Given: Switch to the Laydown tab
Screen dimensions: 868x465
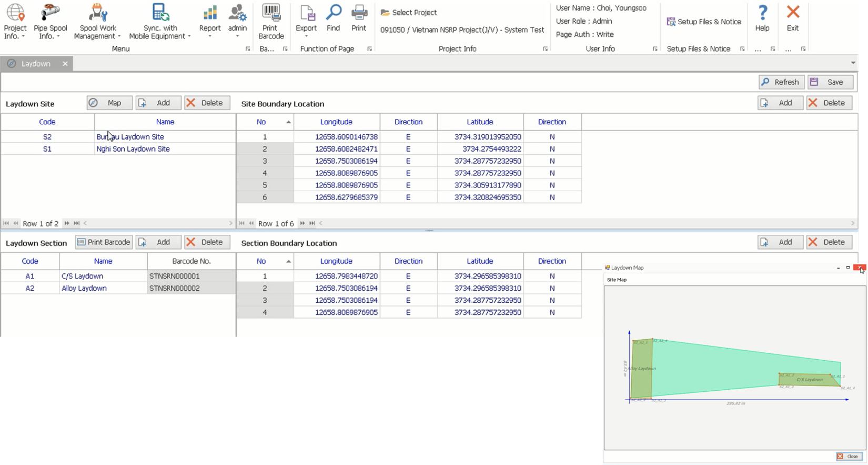Looking at the screenshot, I should click(x=36, y=64).
